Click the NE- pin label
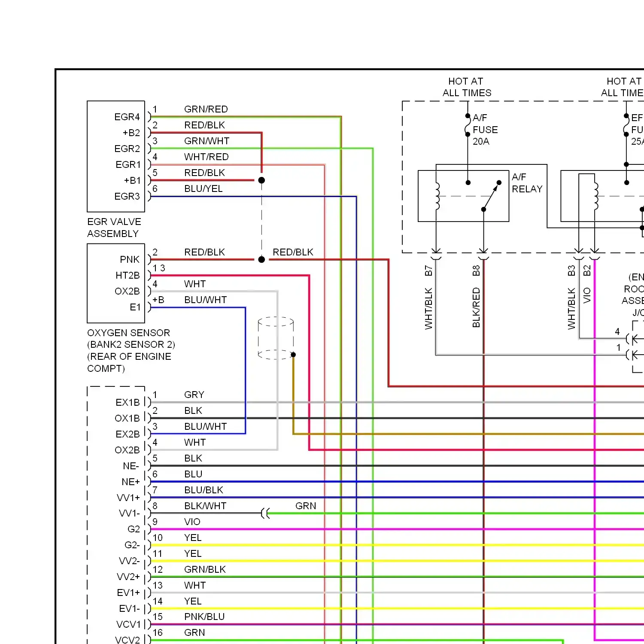The height and width of the screenshot is (644, 644). 131,466
